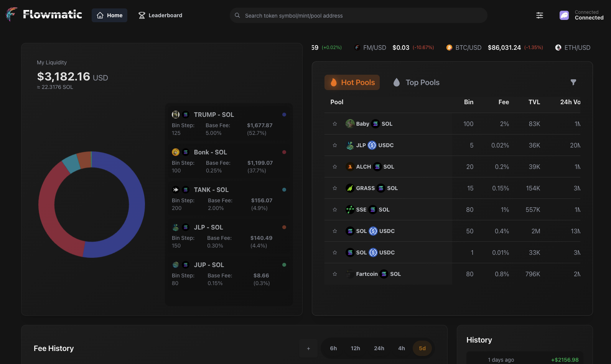
Task: Go to the Home page
Action: 109,15
